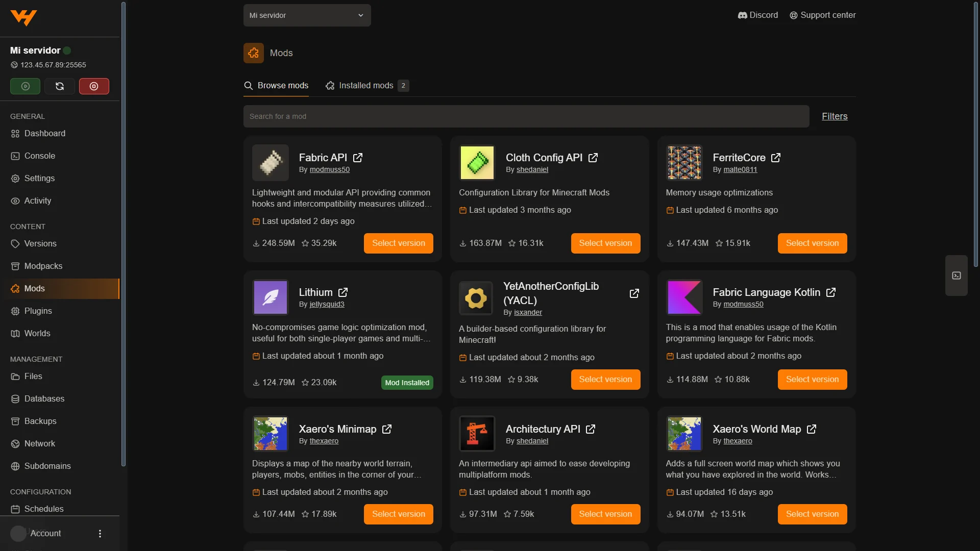The image size is (980, 551).
Task: Open Worlds in the sidebar
Action: 60,334
